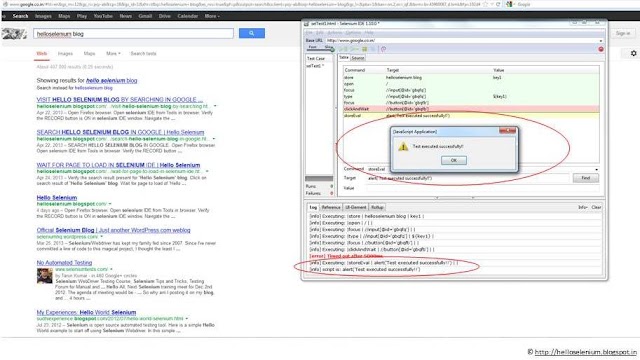640x360 pixels.
Task: Click the YouTube link in Google's black bar
Action: coord(103,16)
